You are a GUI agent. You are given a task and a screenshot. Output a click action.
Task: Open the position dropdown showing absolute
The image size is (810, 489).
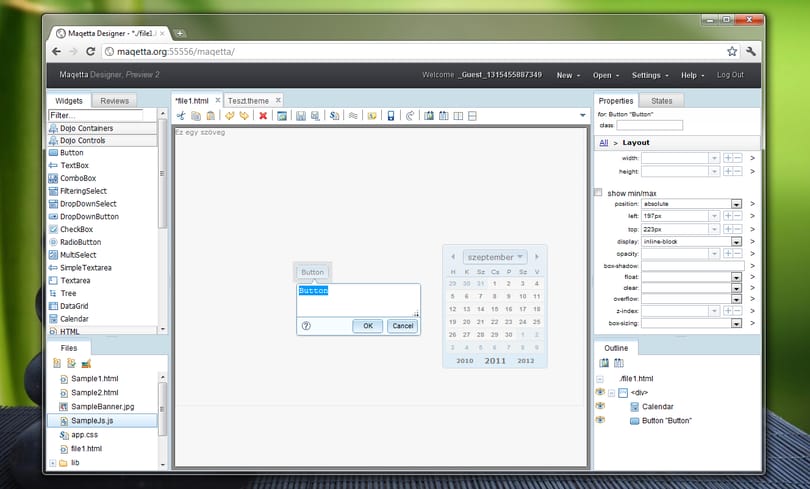click(x=736, y=204)
